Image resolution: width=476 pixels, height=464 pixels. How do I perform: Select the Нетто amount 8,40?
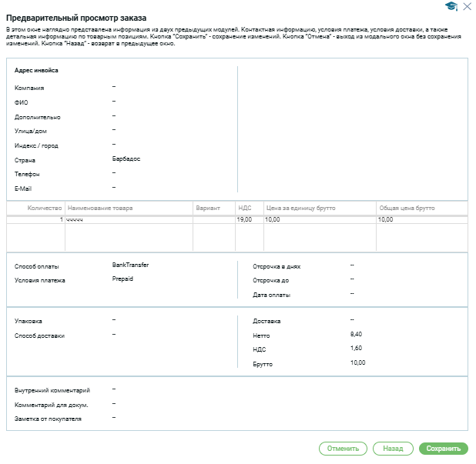click(x=356, y=335)
